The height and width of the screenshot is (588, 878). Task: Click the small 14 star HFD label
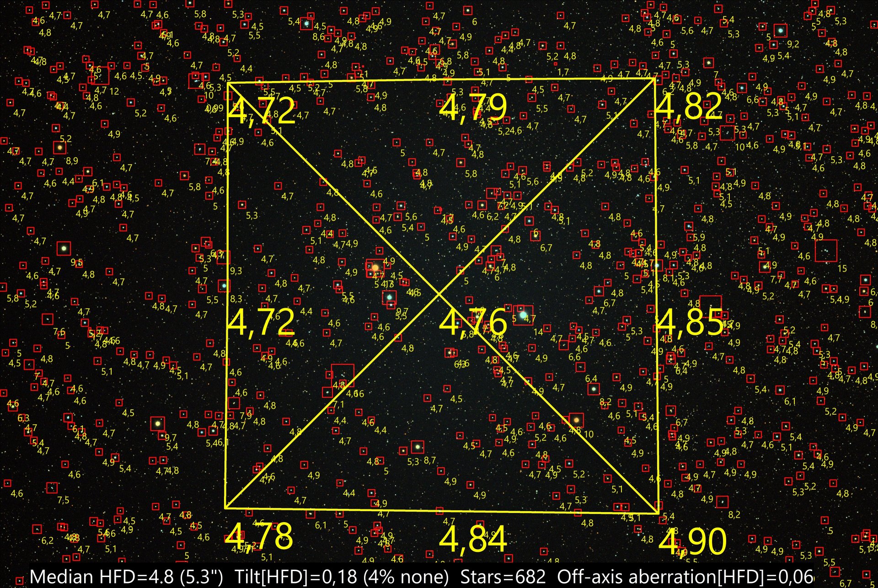coord(538,331)
